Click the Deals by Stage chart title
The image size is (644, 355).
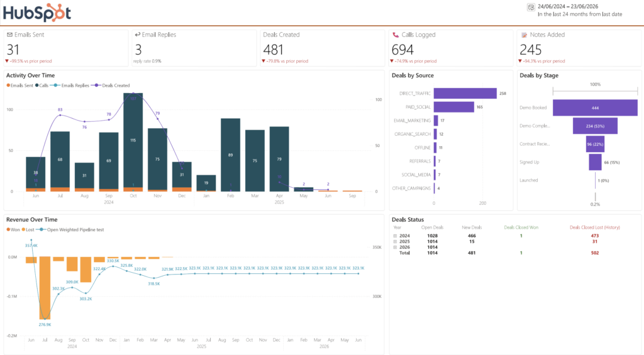click(x=539, y=75)
